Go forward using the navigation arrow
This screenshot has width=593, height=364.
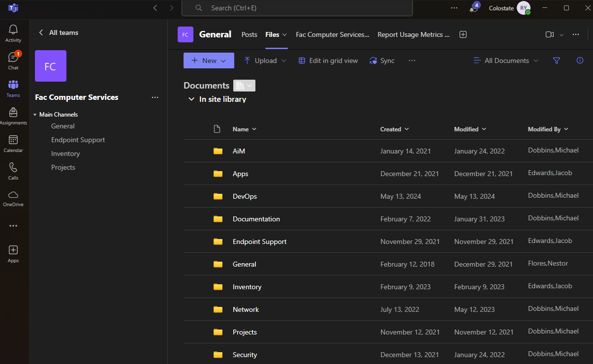point(171,8)
